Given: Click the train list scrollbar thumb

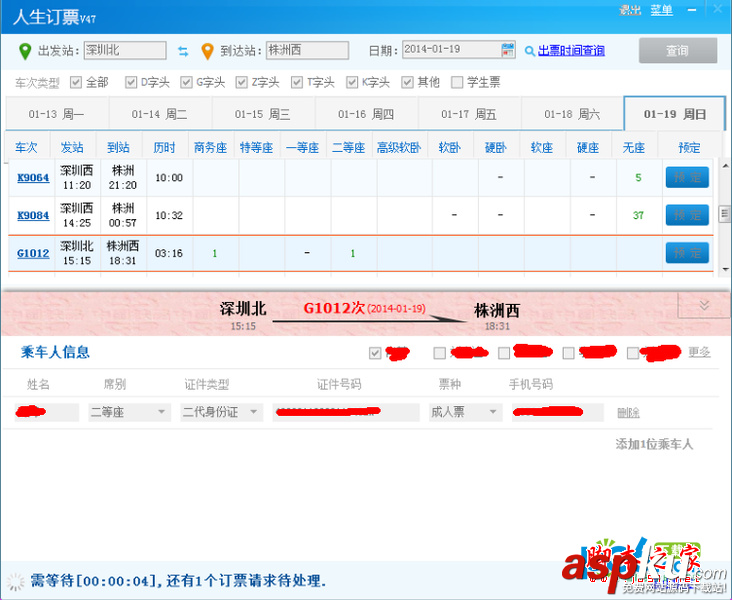Looking at the screenshot, I should pyautogui.click(x=725, y=214).
